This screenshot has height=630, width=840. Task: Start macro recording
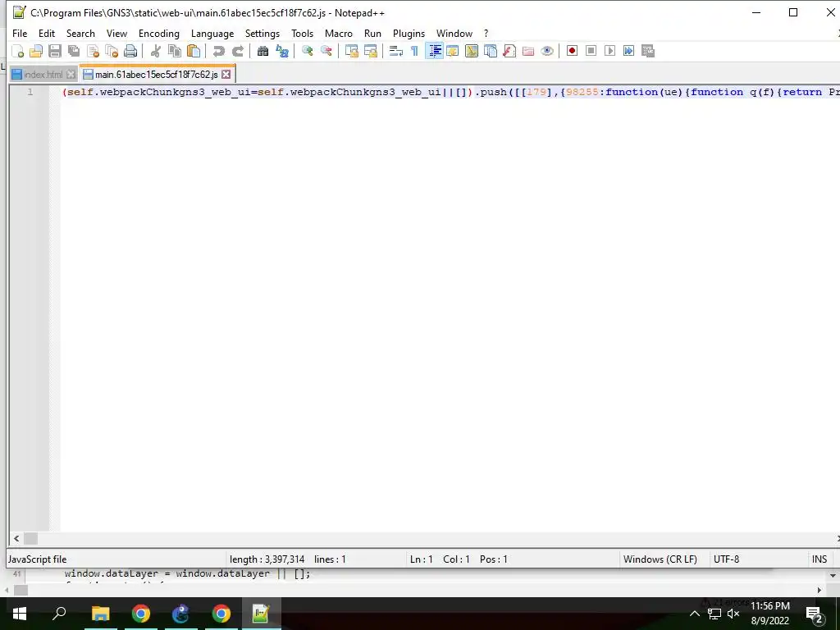pyautogui.click(x=572, y=51)
